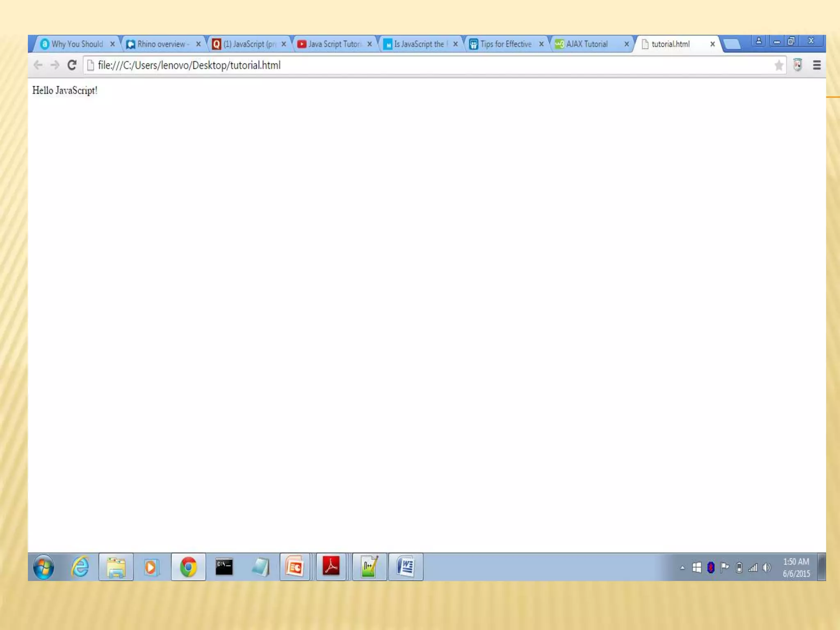Viewport: 840px width, 630px height.
Task: Close the Why You Should tab
Action: point(112,44)
